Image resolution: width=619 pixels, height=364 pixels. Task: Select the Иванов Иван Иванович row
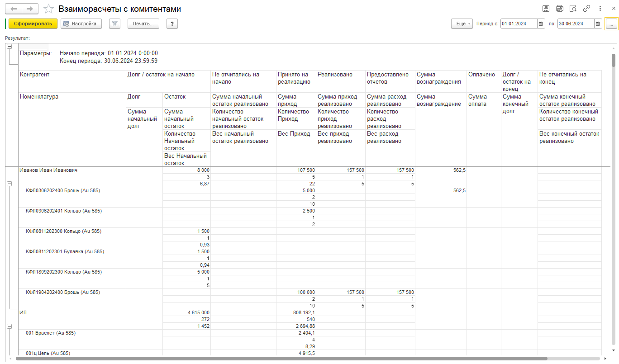[49, 170]
